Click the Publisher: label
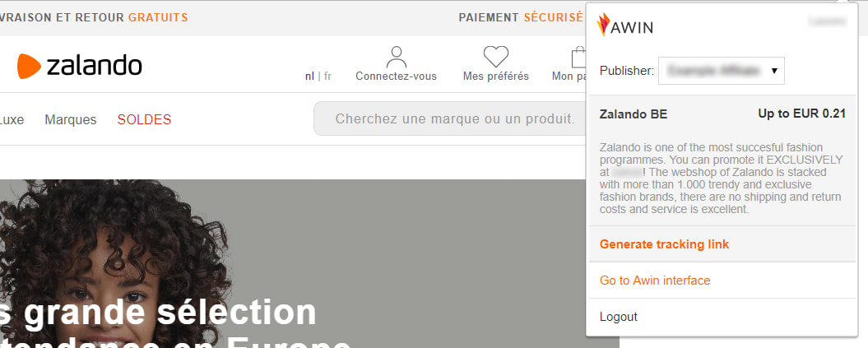The height and width of the screenshot is (348, 868). pyautogui.click(x=627, y=71)
